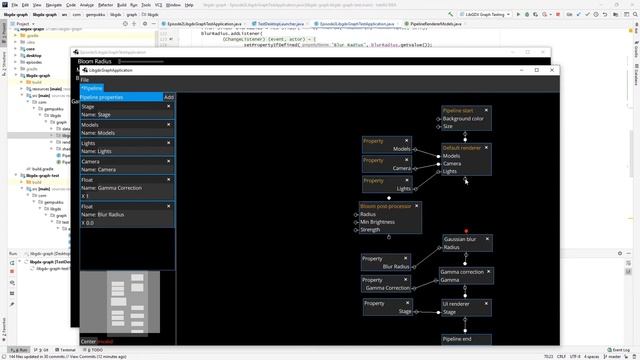The height and width of the screenshot is (360, 640).
Task: Open the TODO tool window tab
Action: 93,350
